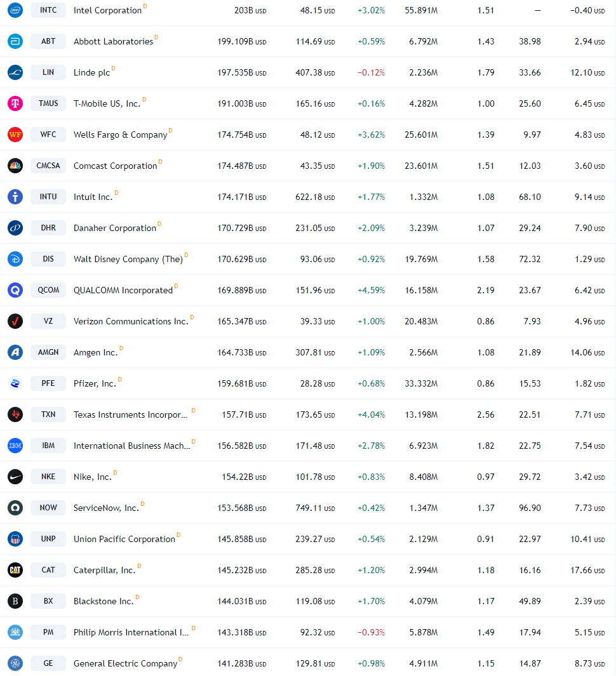Click the Intel Corporation logo icon
The width and height of the screenshot is (616, 676).
15,10
